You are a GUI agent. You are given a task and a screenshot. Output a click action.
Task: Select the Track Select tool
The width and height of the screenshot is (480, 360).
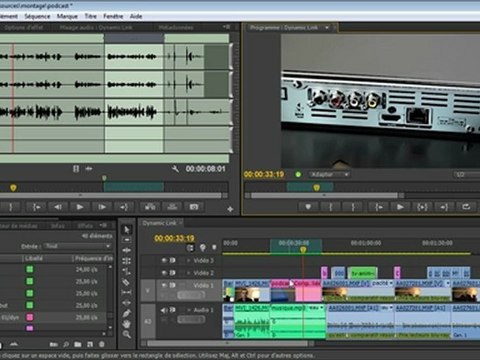(x=127, y=240)
